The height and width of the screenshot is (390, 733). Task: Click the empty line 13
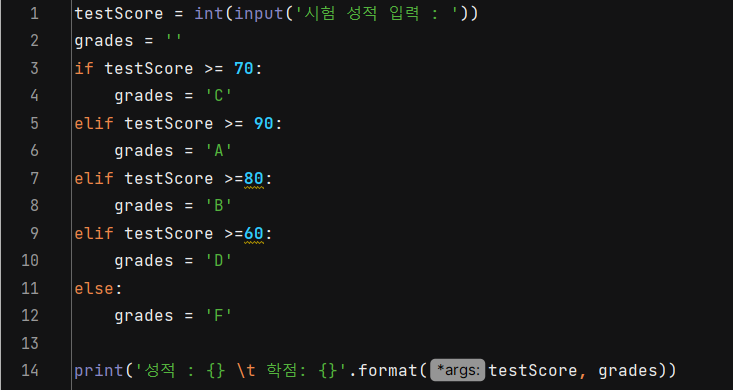click(402, 344)
